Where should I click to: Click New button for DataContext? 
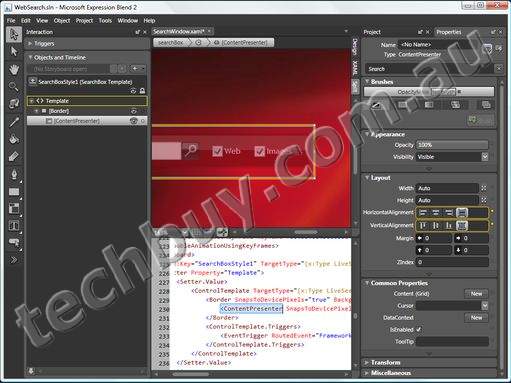click(476, 318)
